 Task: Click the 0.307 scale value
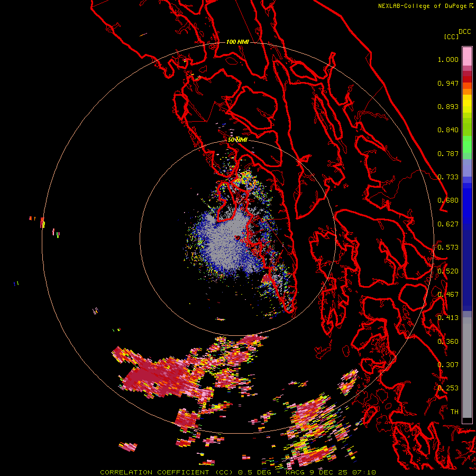[448, 365]
